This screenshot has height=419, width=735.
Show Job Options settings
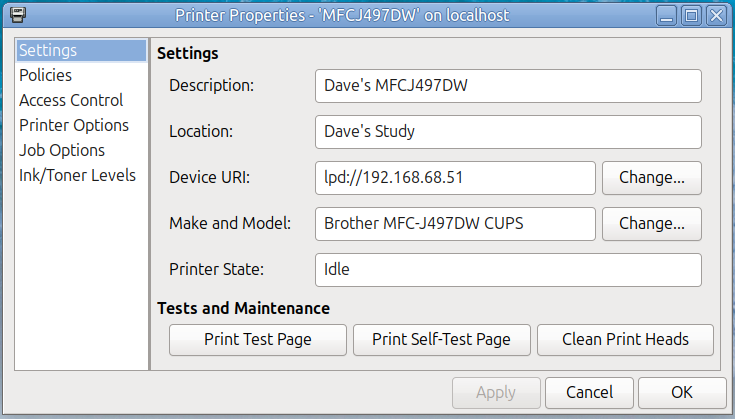click(x=62, y=150)
